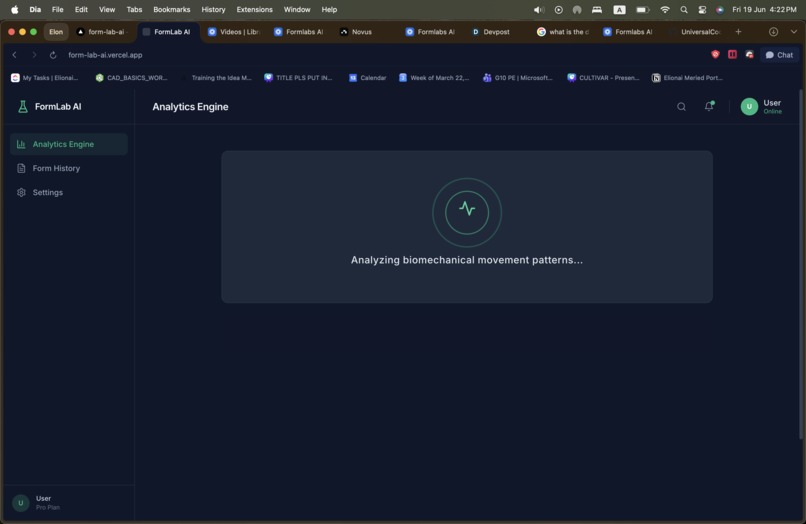Go forward with browser forward arrow
Viewport: 806px width, 524px height.
pyautogui.click(x=34, y=55)
